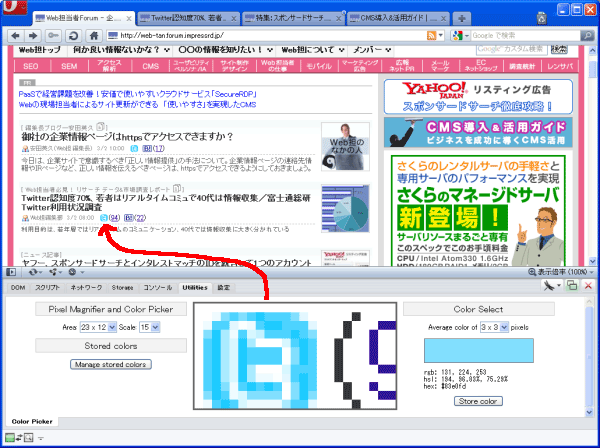Open the Webの現場担当者によるサイト更新 link
Screen dimensions: 600x448
[x=137, y=104]
